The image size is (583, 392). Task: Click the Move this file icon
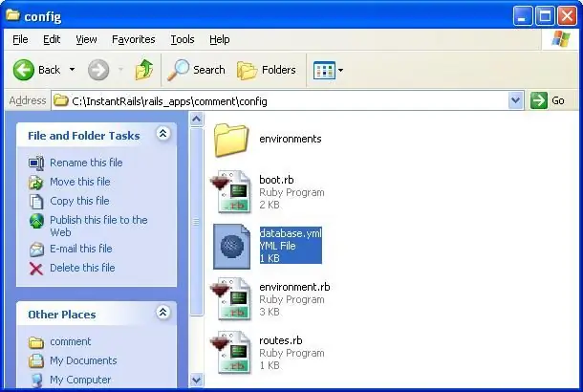click(x=36, y=183)
